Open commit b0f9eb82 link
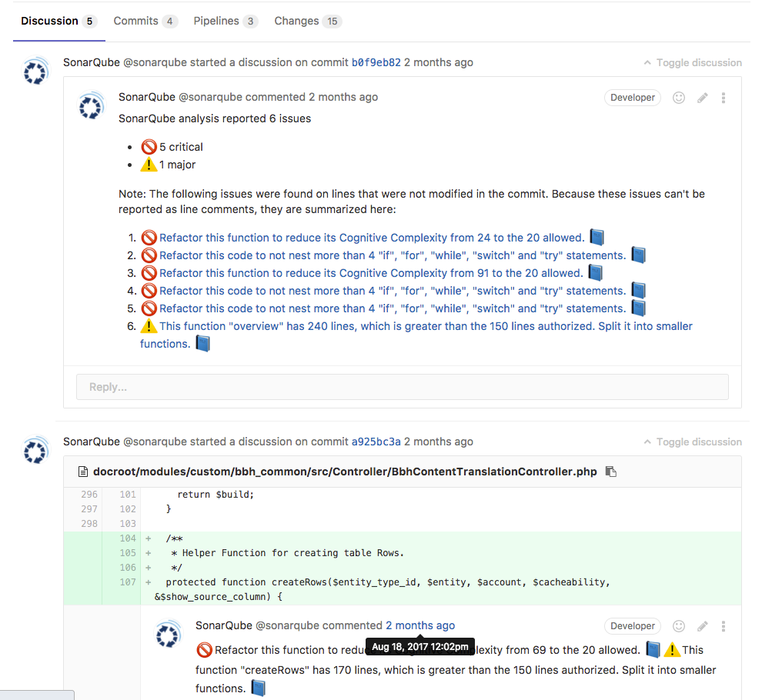 378,62
